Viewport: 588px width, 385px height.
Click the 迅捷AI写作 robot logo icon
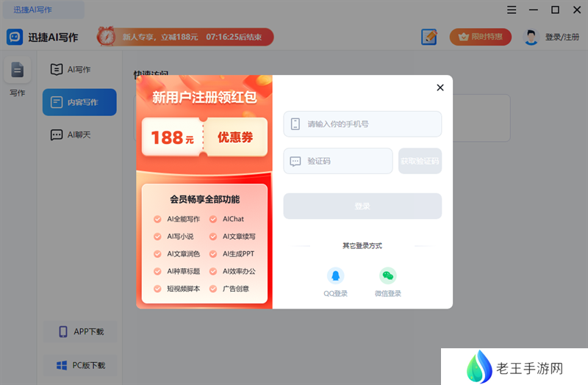[15, 37]
